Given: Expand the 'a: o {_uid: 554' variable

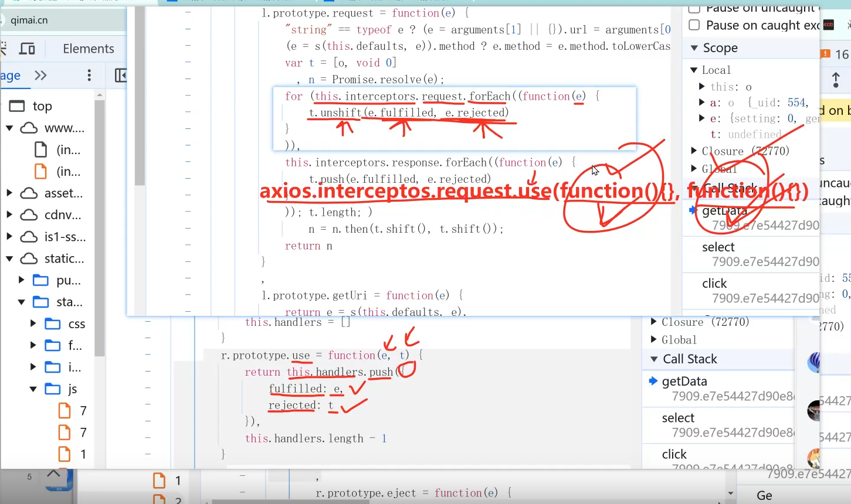Looking at the screenshot, I should pyautogui.click(x=702, y=103).
